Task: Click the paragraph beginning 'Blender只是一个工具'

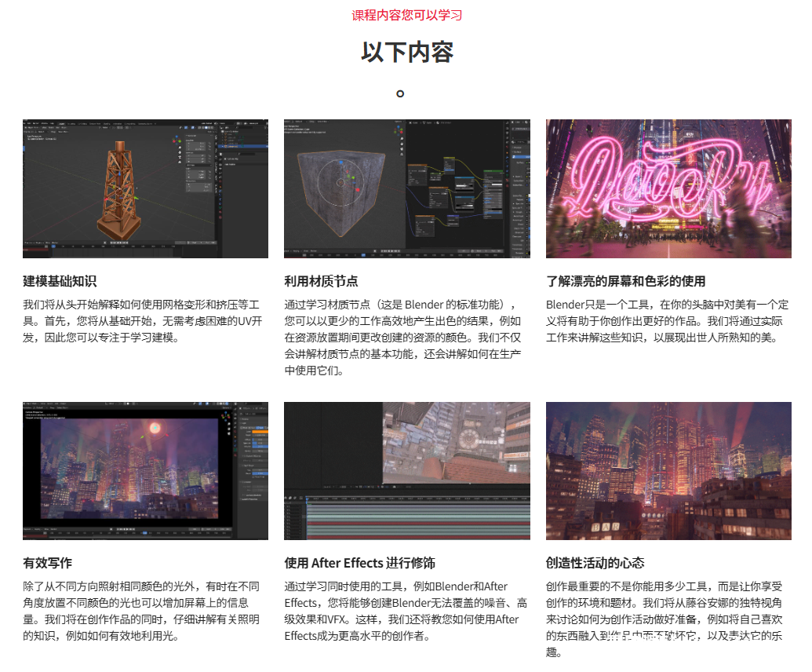Action: [667, 320]
